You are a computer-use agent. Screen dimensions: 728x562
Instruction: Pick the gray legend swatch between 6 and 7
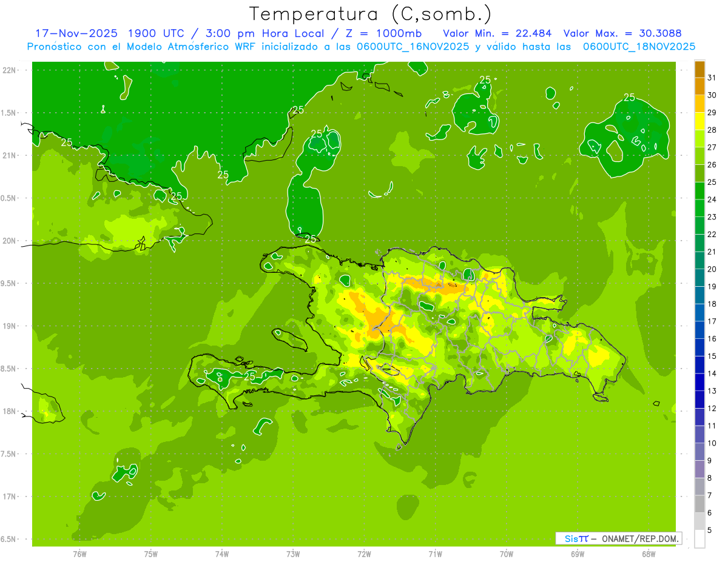[x=699, y=504]
